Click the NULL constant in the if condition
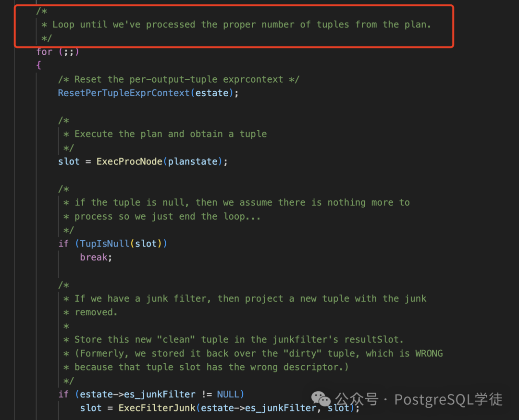The height and width of the screenshot is (420, 519). coord(228,394)
